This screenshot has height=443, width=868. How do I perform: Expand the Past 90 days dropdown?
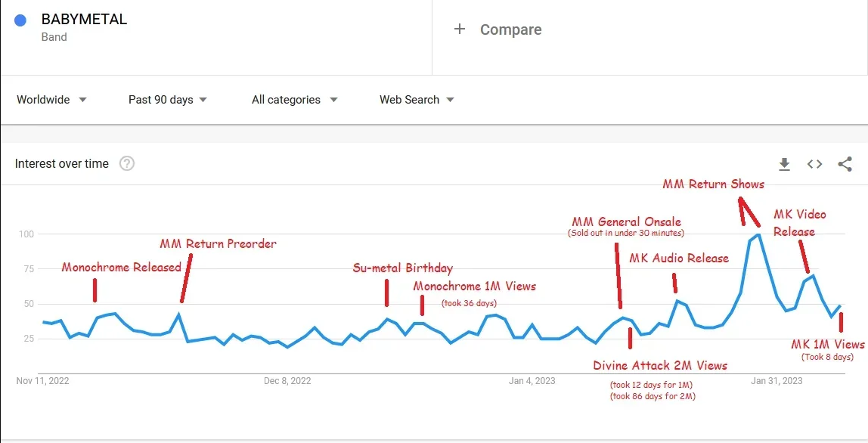pos(167,100)
